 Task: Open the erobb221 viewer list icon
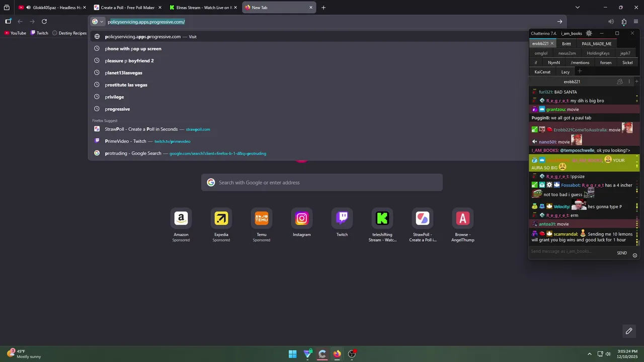[620, 81]
